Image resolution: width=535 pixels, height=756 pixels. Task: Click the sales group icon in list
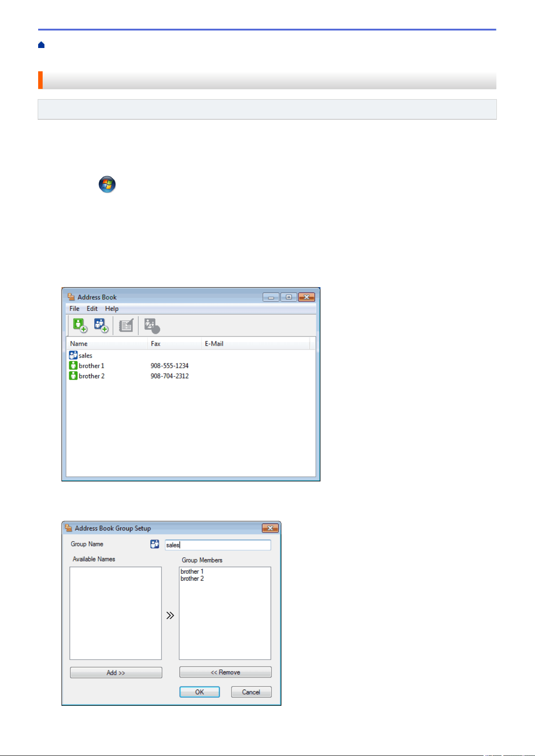click(73, 355)
